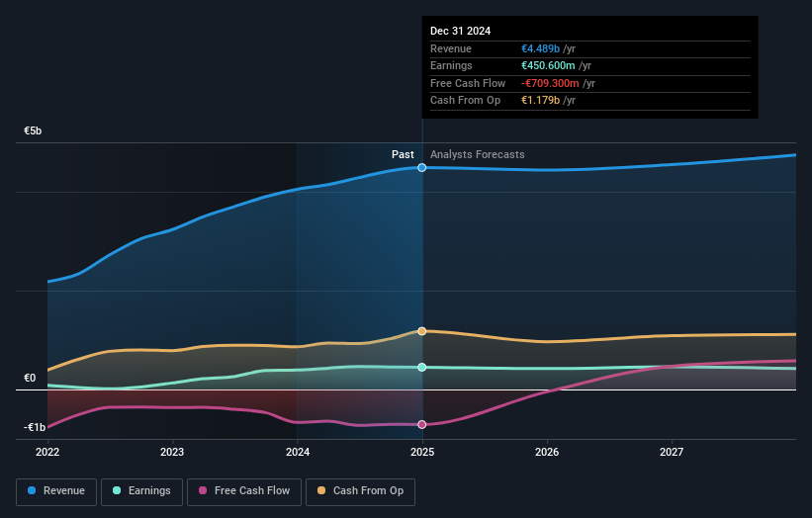Image resolution: width=812 pixels, height=518 pixels.
Task: Click the Past label
Action: click(403, 155)
